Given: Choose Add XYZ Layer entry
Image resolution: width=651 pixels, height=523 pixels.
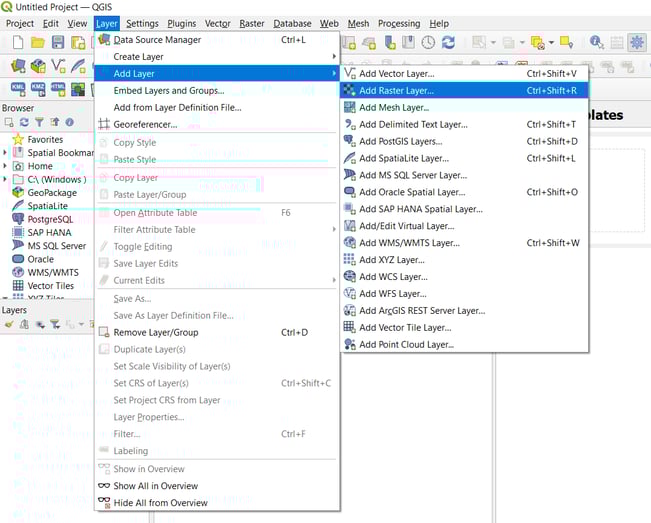Looking at the screenshot, I should tap(464, 260).
